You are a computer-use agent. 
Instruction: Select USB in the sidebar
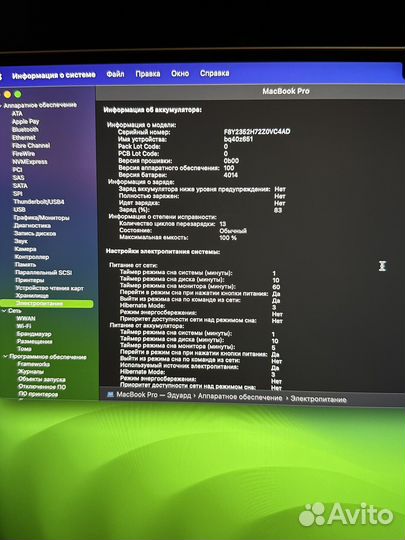point(19,209)
